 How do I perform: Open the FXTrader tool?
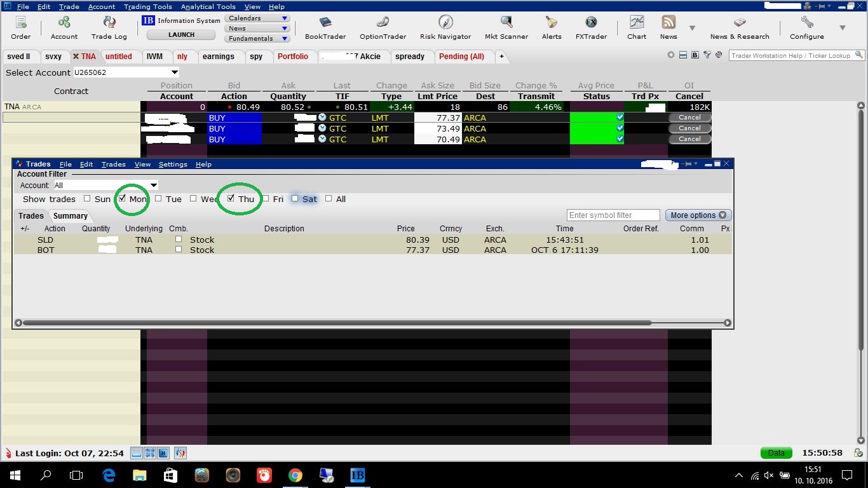click(x=591, y=28)
